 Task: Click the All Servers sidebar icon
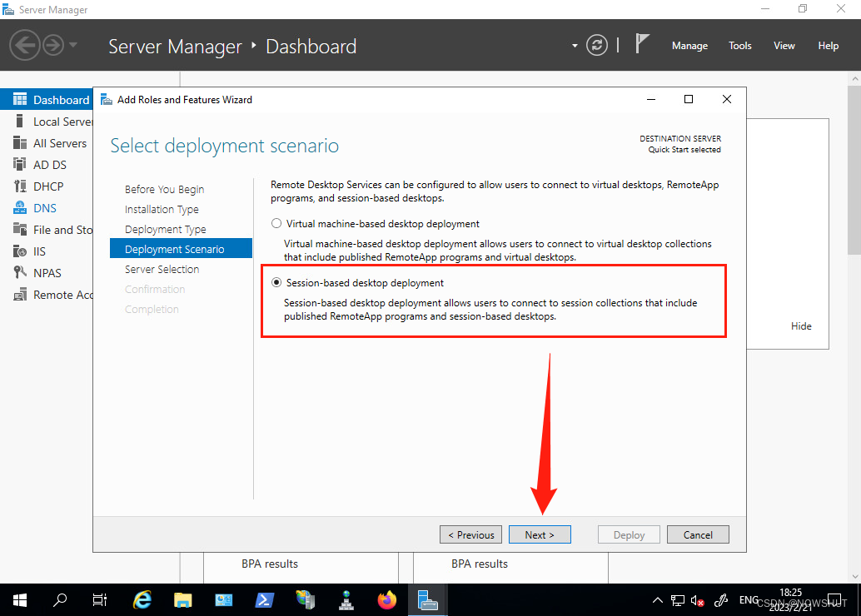click(20, 142)
